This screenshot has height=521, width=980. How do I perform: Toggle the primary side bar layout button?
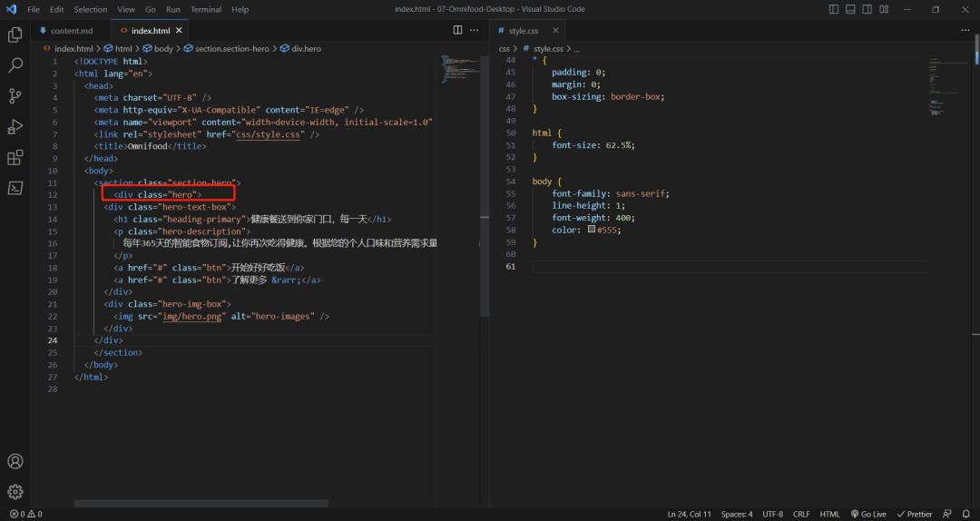[x=835, y=9]
